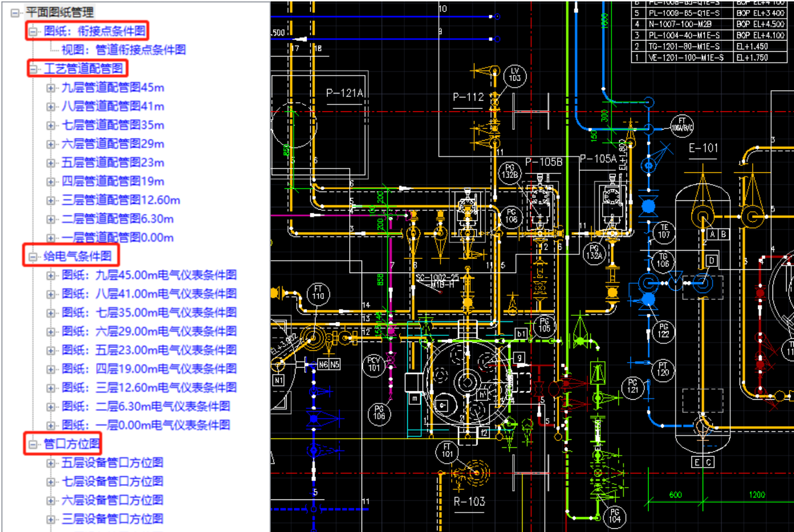Open 六层管道配管图29m drawing
This screenshot has width=794, height=532.
tap(113, 144)
